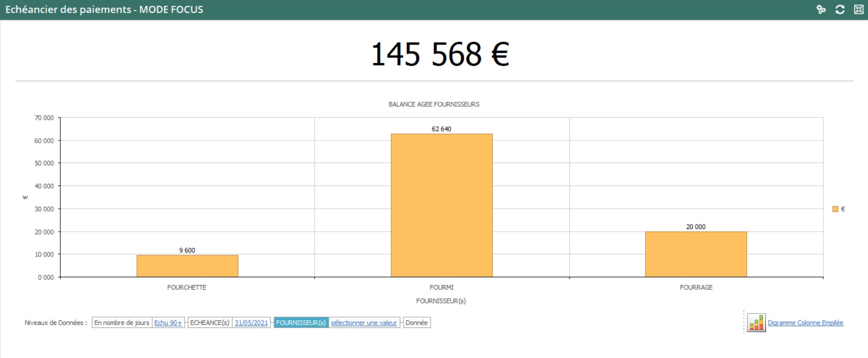
Task: Select the 'En nombre de jours' level
Action: pos(122,323)
